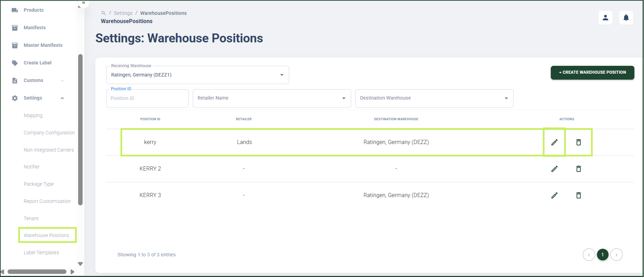Open Non Integrated Carriers settings
Viewport: 644px width, 277px height.
49,150
